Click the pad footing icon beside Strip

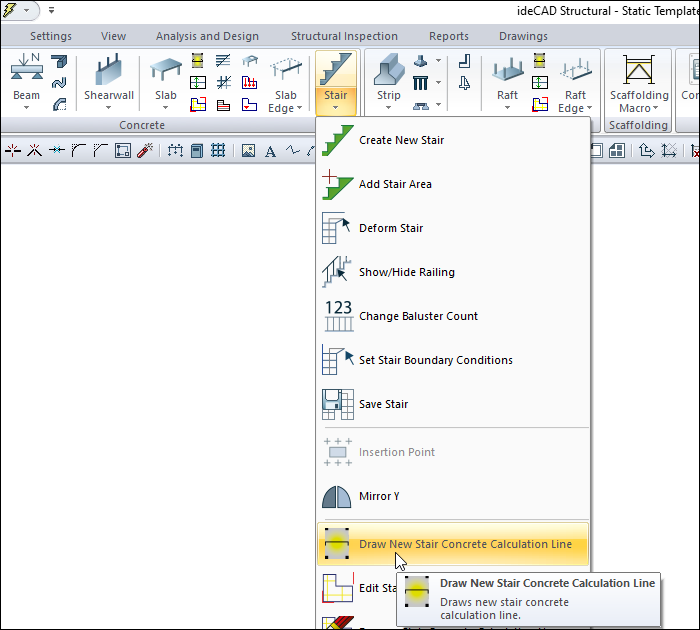pos(421,61)
